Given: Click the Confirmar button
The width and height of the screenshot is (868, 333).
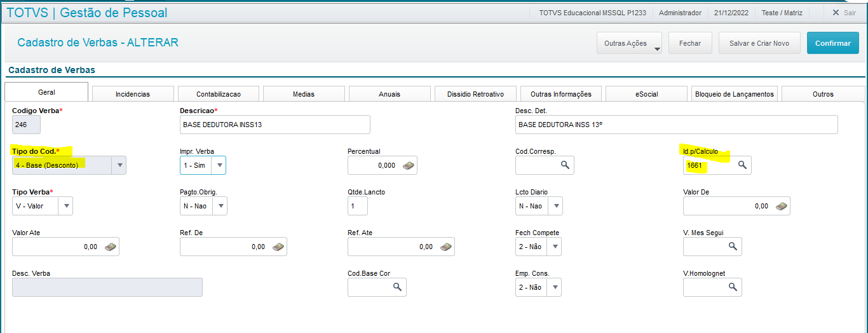Looking at the screenshot, I should coord(832,43).
